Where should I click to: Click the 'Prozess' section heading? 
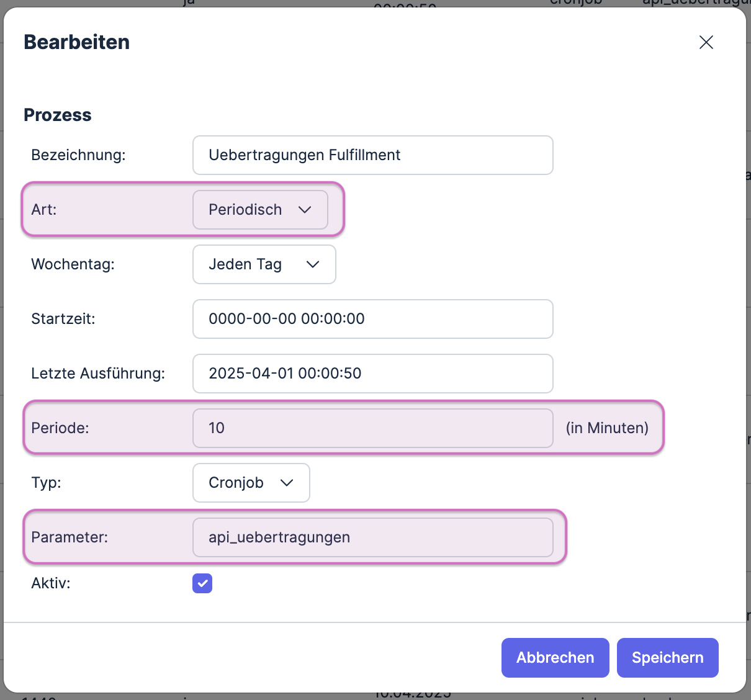pos(58,115)
